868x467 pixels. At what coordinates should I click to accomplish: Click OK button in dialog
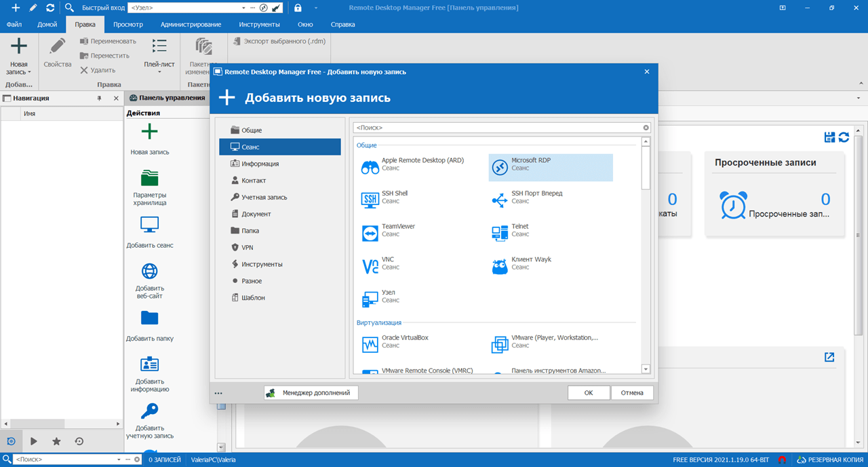coord(589,392)
